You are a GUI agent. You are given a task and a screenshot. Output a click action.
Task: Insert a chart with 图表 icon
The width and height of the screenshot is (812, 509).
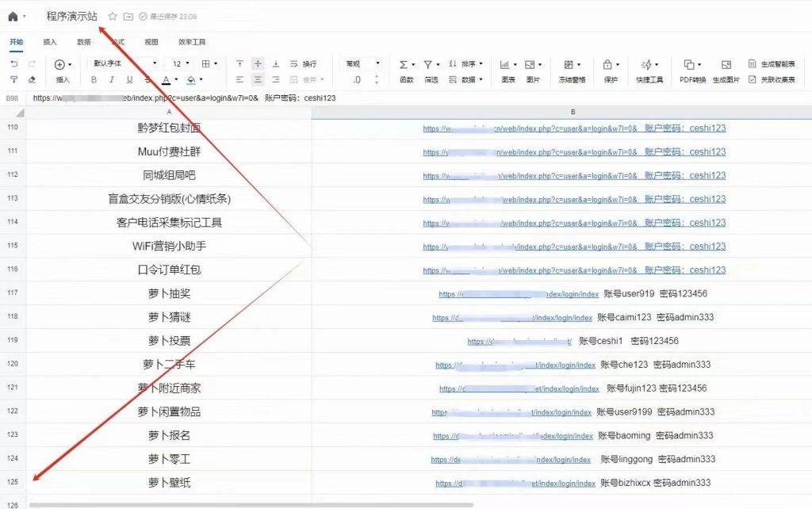tap(504, 65)
